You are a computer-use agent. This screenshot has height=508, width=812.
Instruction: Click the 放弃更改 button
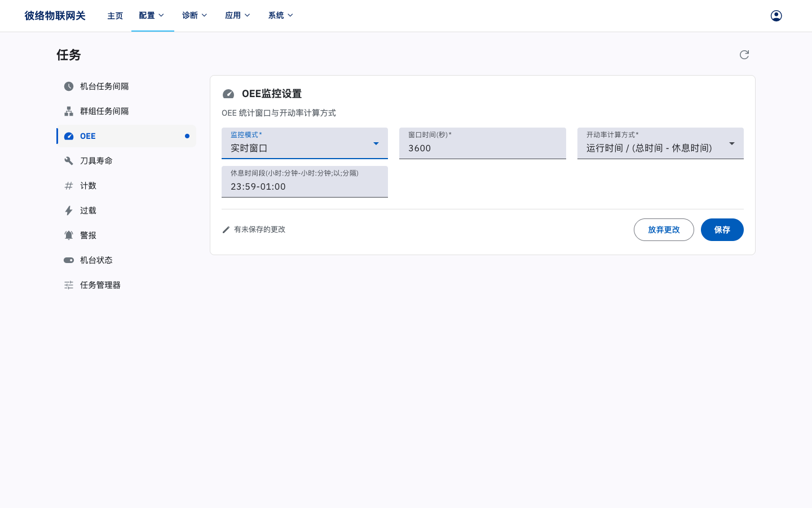coord(664,230)
